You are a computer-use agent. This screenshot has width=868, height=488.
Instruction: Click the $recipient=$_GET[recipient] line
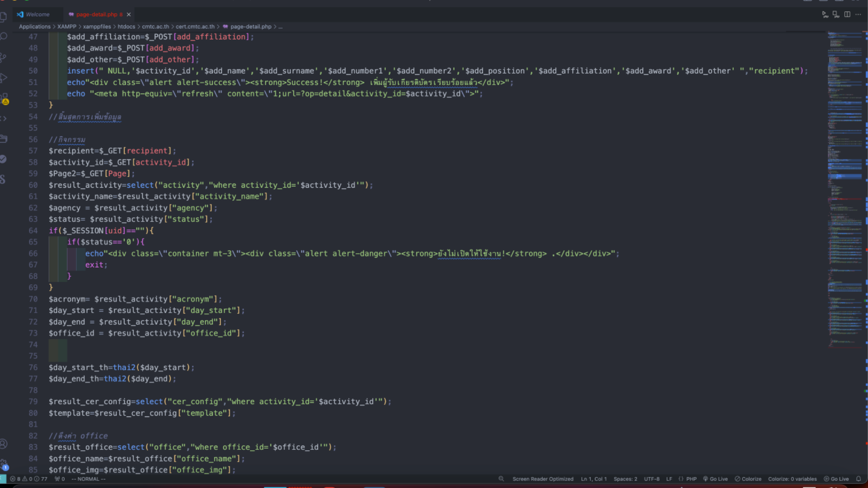(x=112, y=151)
